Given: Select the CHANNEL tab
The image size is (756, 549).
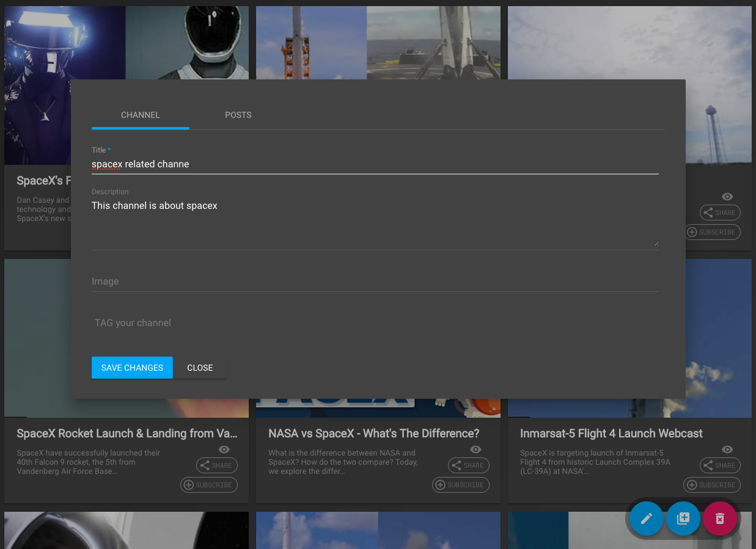Looking at the screenshot, I should click(140, 115).
